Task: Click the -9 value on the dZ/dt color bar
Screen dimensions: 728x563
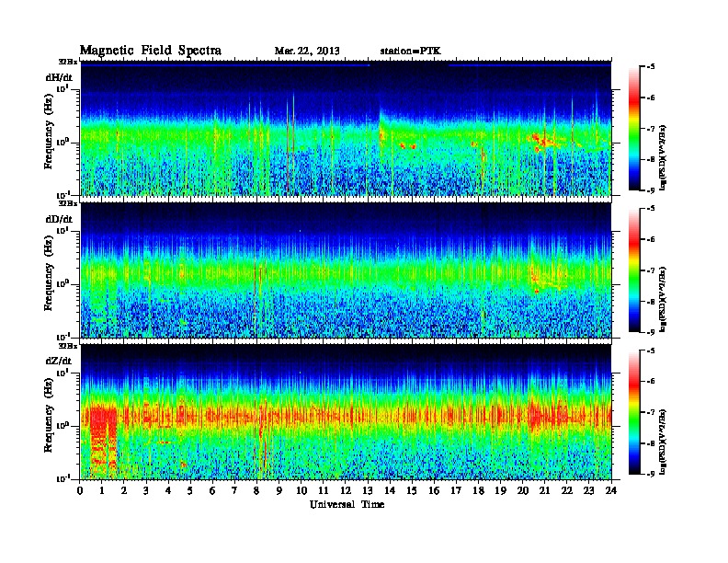Action: coord(651,474)
